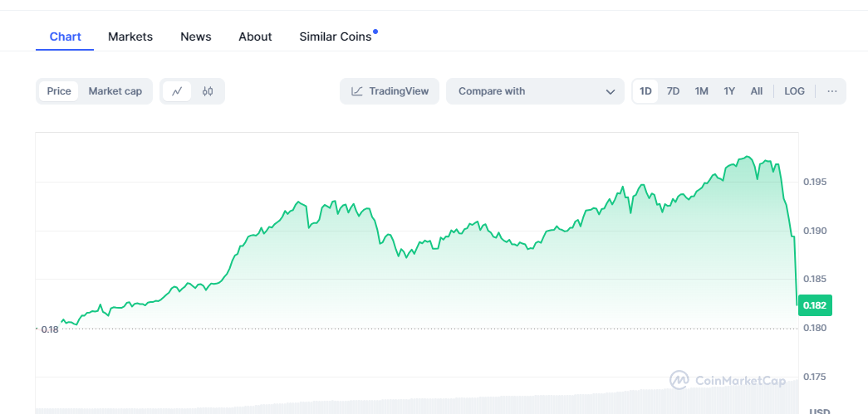This screenshot has width=868, height=414.
Task: Expand the Compare with dropdown
Action: tap(534, 91)
